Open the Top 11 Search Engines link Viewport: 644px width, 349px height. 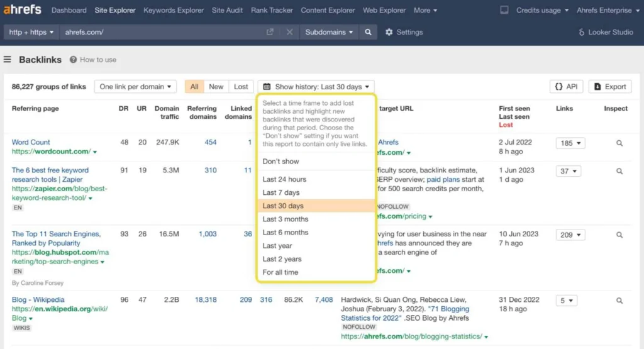point(56,238)
